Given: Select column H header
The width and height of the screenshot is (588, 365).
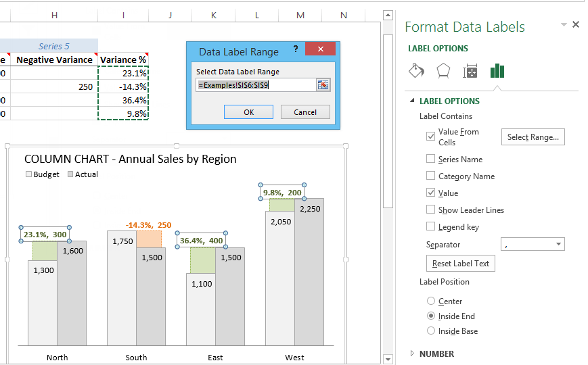Looking at the screenshot, I should pos(54,15).
